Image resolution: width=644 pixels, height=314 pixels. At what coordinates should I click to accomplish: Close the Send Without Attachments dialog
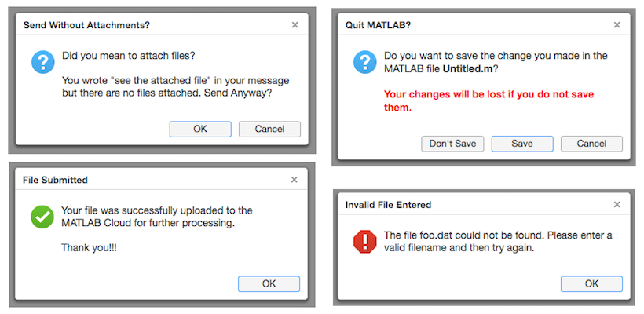(x=295, y=25)
